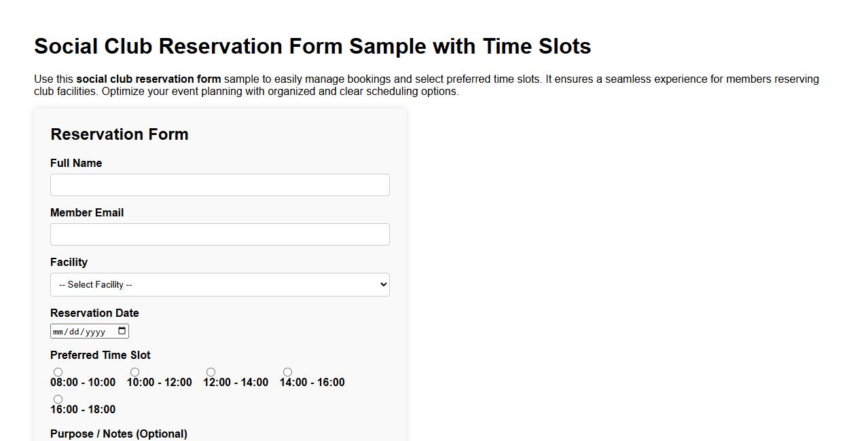Click the calendar icon in date field
This screenshot has height=441, width=868.
121,331
